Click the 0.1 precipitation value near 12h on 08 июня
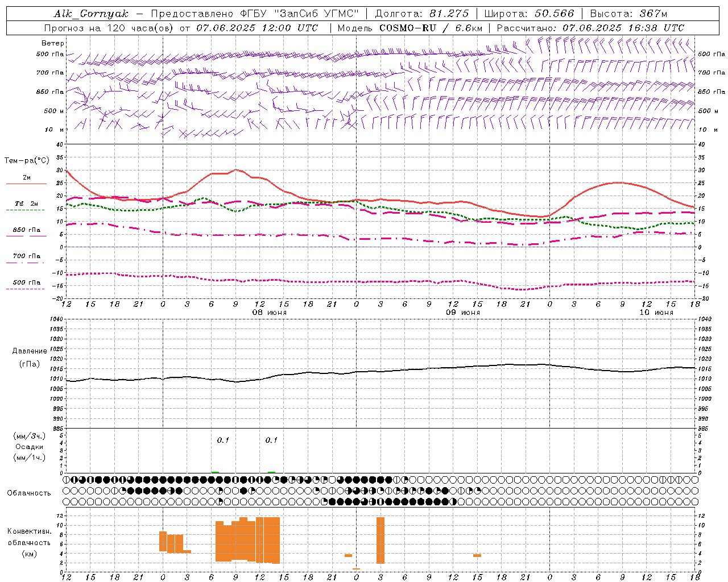Screen dimensions: 728x582 (x=271, y=440)
